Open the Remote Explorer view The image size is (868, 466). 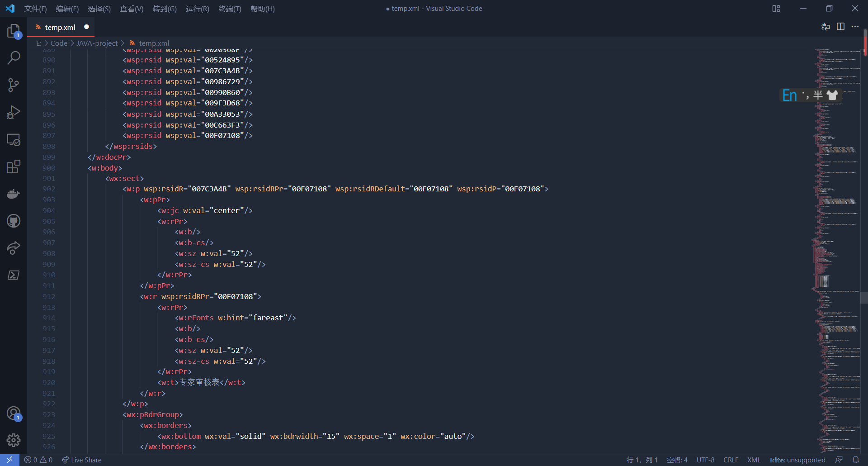[14, 140]
